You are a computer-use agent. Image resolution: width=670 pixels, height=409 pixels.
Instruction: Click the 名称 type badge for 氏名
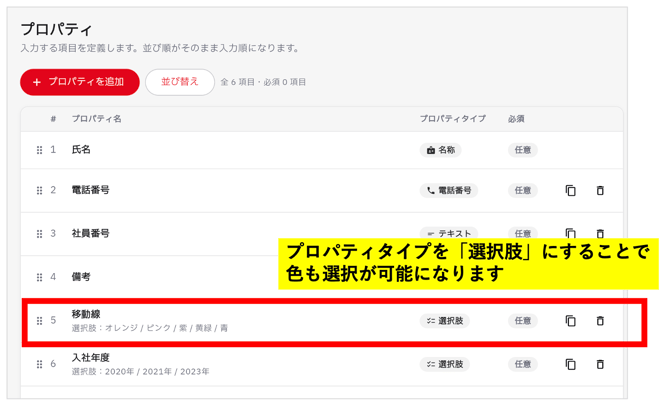[441, 150]
